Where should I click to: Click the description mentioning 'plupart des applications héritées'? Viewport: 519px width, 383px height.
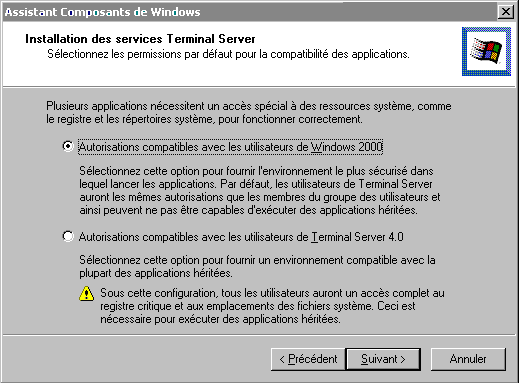click(257, 266)
